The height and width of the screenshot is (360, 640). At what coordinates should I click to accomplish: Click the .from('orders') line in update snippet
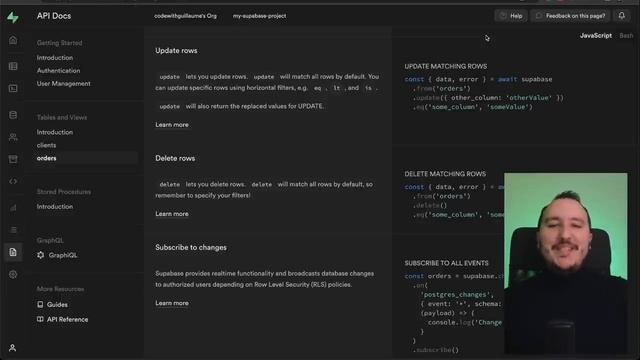click(441, 89)
